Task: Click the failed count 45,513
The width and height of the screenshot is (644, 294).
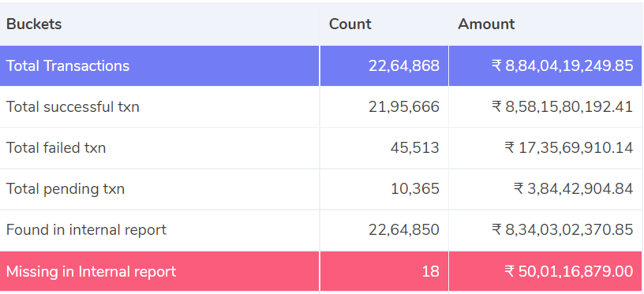Action: click(415, 148)
